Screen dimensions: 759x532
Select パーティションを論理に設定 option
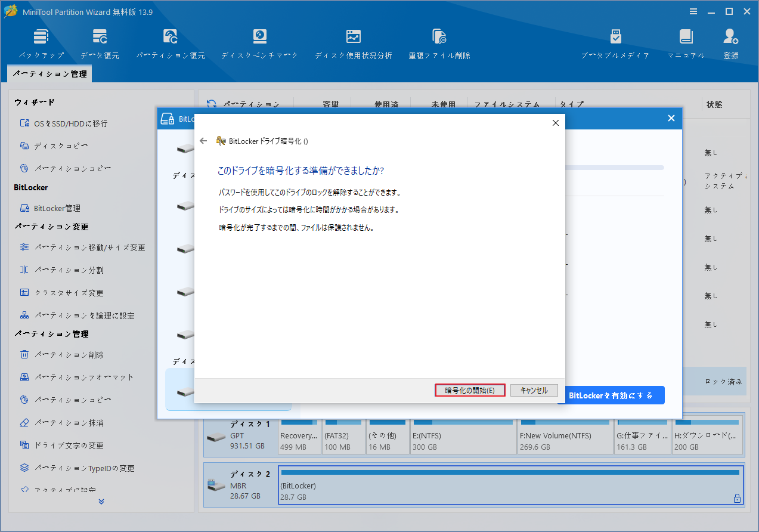pyautogui.click(x=78, y=316)
